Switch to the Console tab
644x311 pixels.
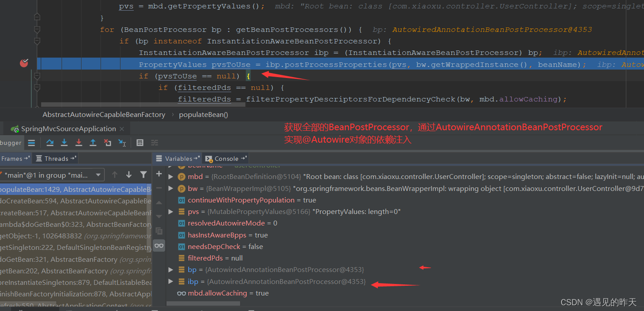pyautogui.click(x=226, y=159)
